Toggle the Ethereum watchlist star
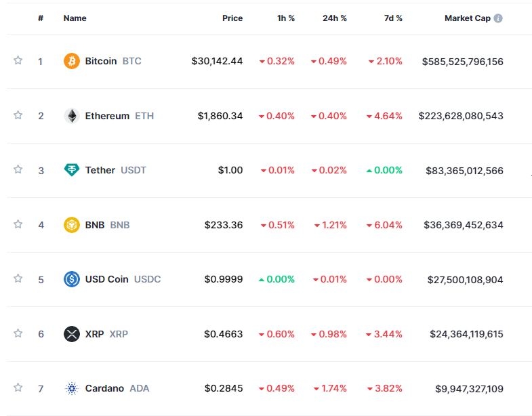532x416 pixels. pos(18,115)
